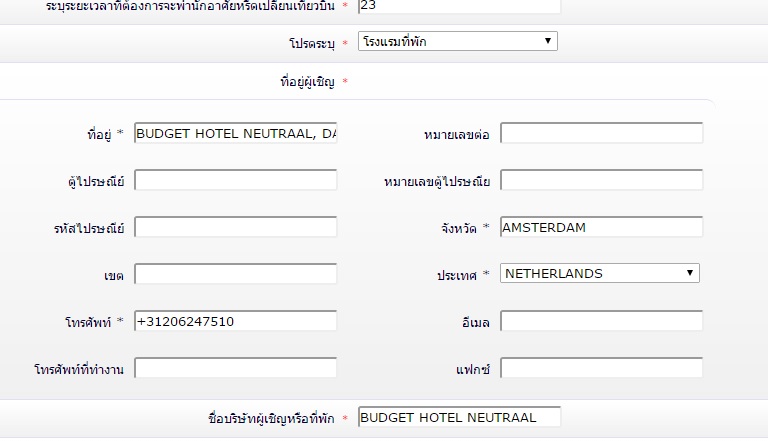Focus the อีเมล email input field
The height and width of the screenshot is (441, 768).
coord(601,321)
